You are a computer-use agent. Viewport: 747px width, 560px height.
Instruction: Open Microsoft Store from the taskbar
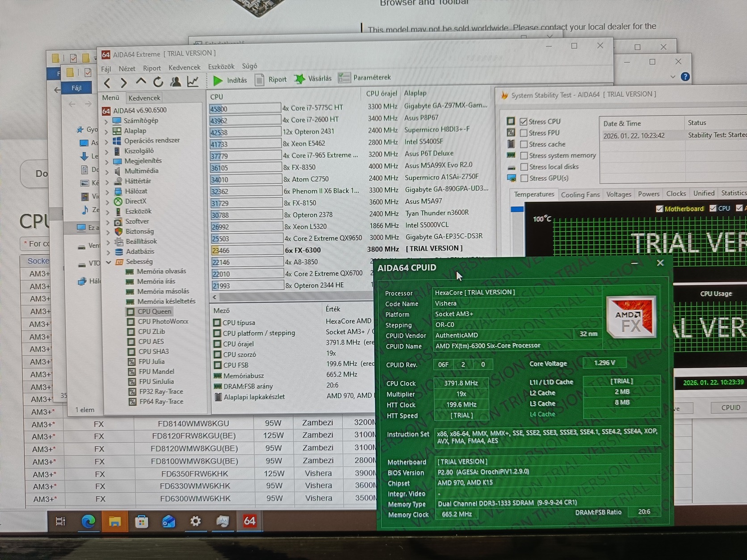click(x=142, y=521)
